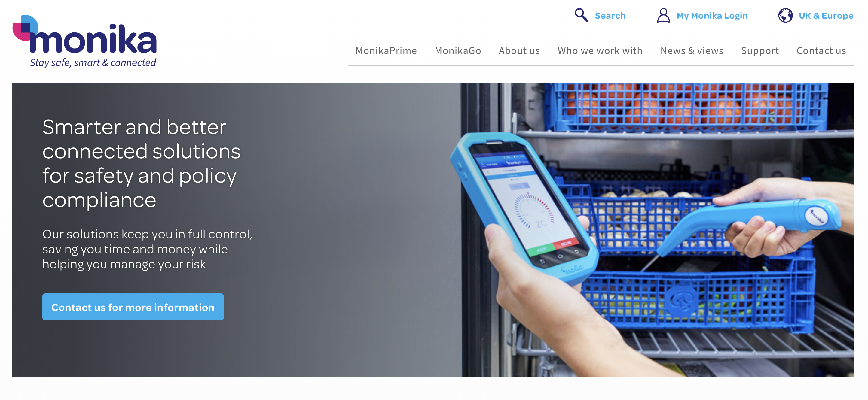
Task: Open Who we work with menu
Action: click(600, 50)
